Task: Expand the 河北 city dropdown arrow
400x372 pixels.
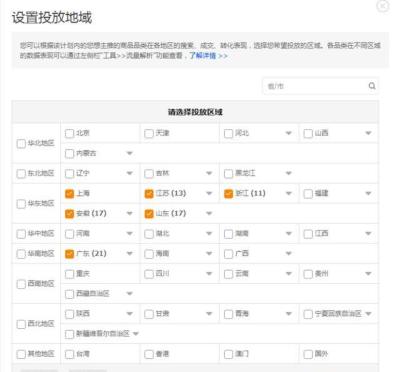Action: click(289, 133)
